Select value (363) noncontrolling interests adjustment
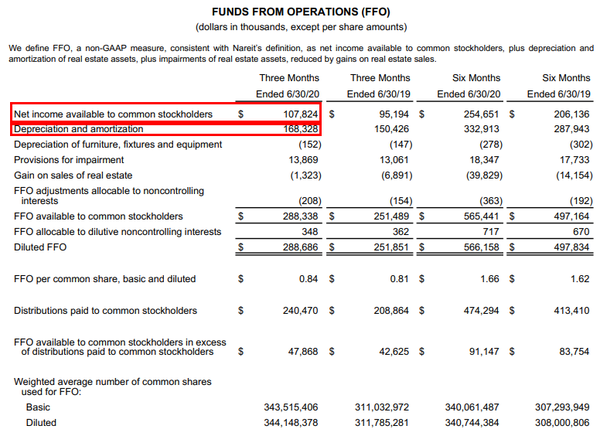The image size is (600, 436). point(491,201)
